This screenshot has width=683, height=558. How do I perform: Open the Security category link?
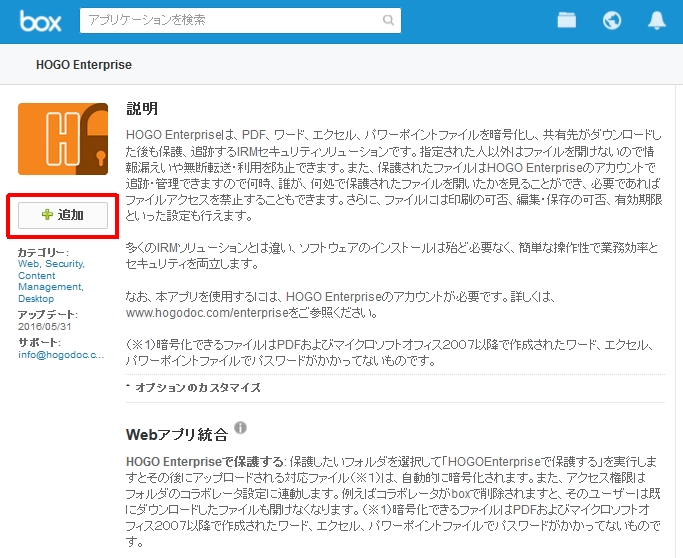[x=65, y=264]
